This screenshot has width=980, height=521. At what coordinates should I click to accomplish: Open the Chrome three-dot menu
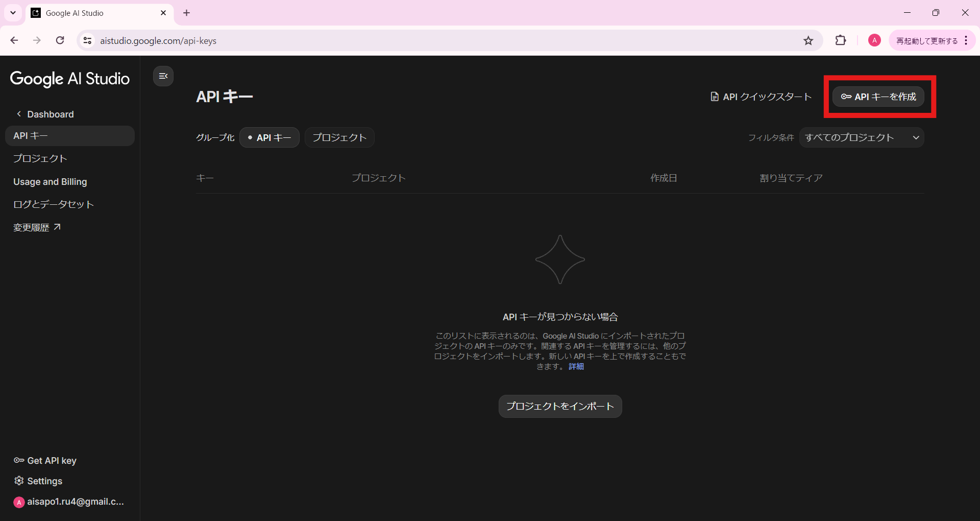click(x=966, y=40)
